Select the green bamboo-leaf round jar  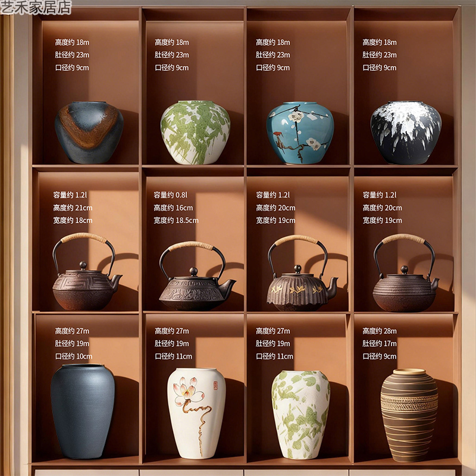(195, 132)
